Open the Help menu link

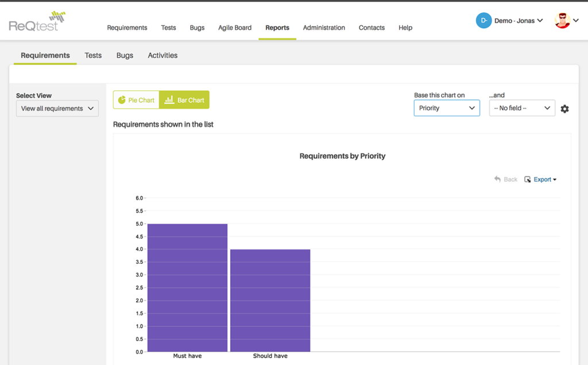pos(405,28)
